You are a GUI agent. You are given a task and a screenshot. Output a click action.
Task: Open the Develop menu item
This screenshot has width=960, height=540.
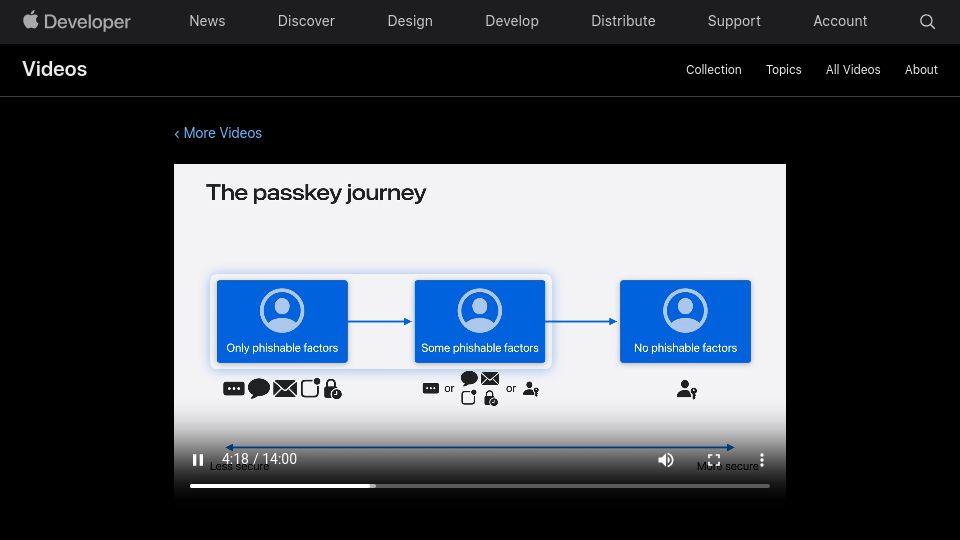pos(512,21)
